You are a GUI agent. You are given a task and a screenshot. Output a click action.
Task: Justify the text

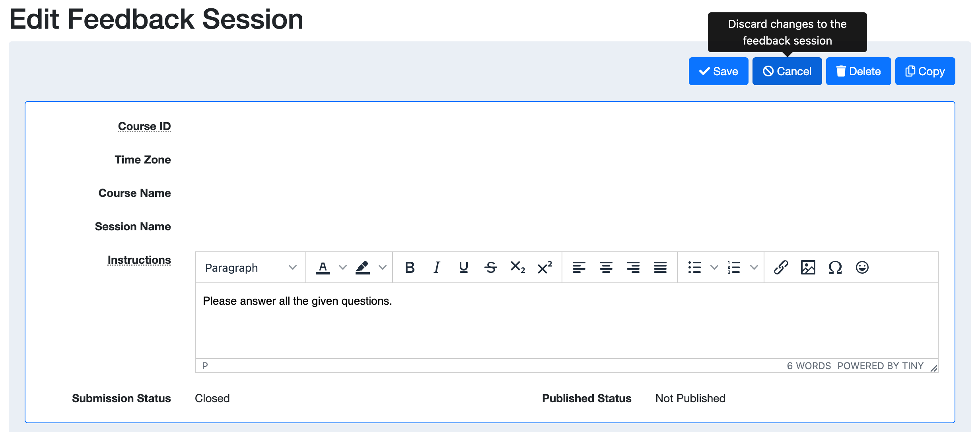(660, 268)
